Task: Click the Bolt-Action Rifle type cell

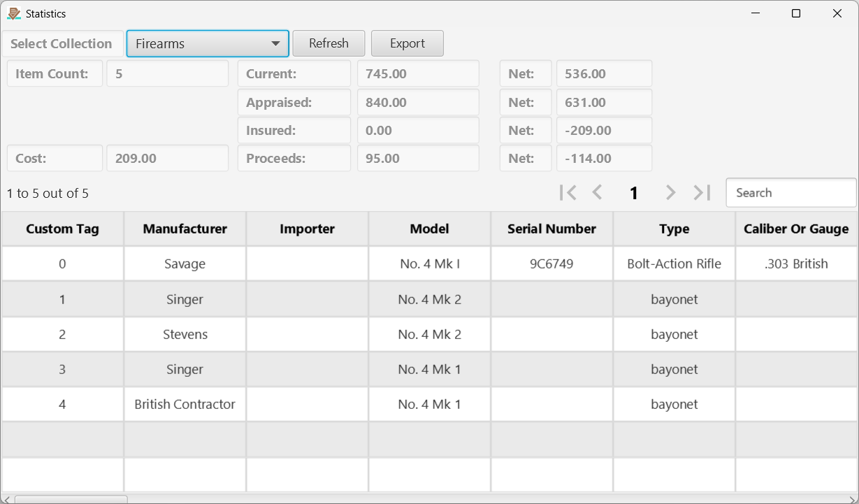Action: 674,264
